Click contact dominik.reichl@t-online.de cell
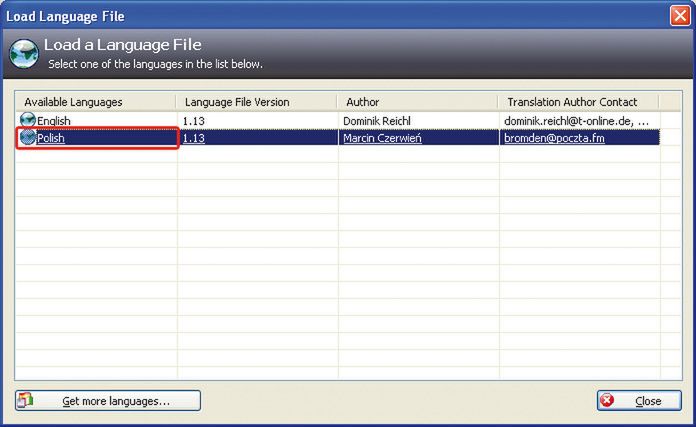696x427 pixels. [576, 121]
